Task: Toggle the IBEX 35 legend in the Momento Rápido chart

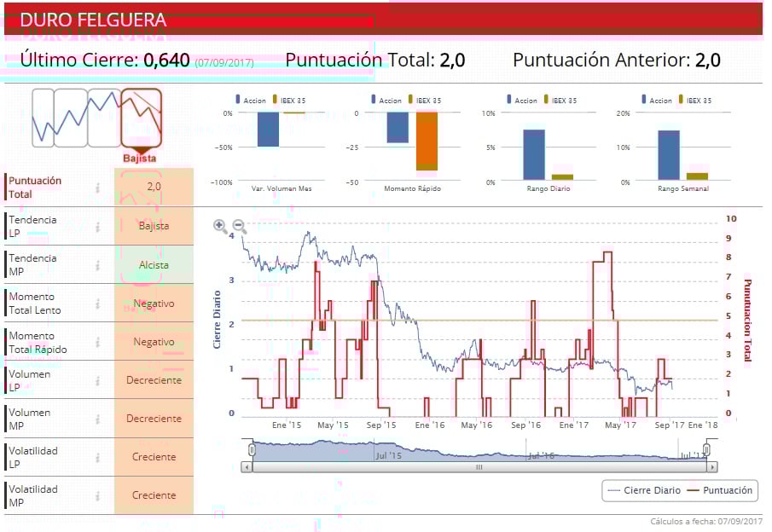Action: click(x=425, y=100)
